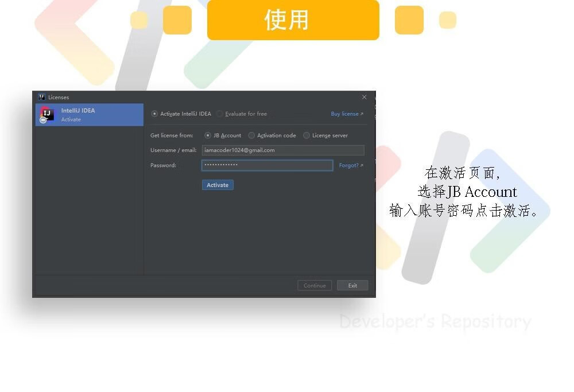Switch the license source to Activation code
The height and width of the screenshot is (392, 574).
click(251, 135)
